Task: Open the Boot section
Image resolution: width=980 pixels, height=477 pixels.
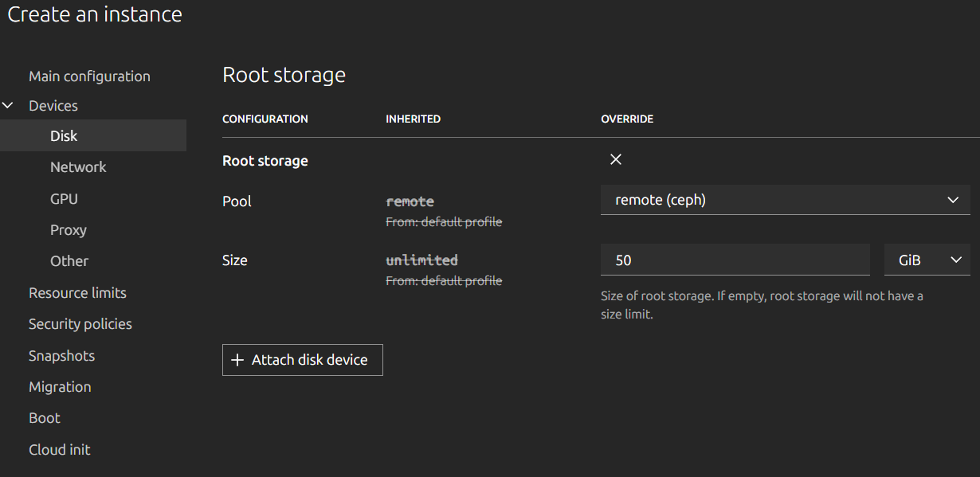Action: tap(45, 418)
